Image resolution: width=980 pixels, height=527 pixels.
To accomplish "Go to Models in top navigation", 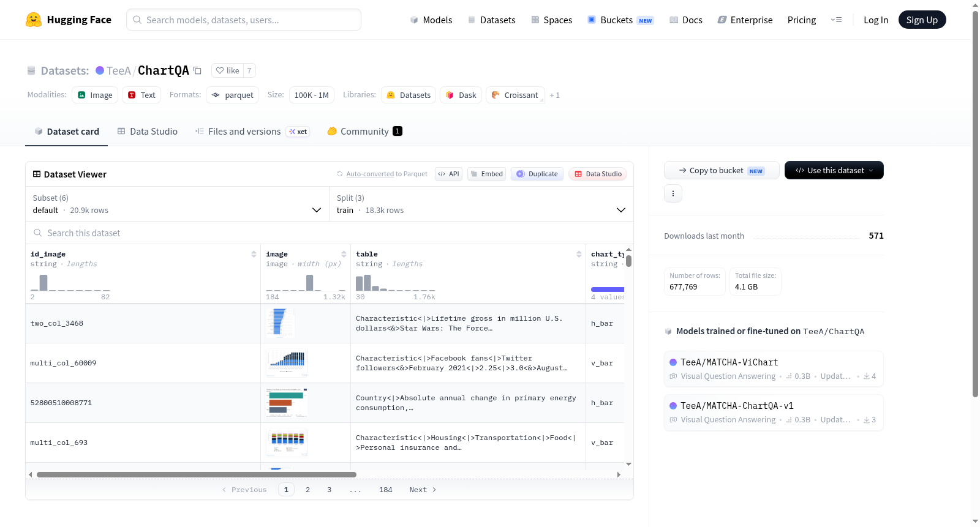I will pos(431,20).
